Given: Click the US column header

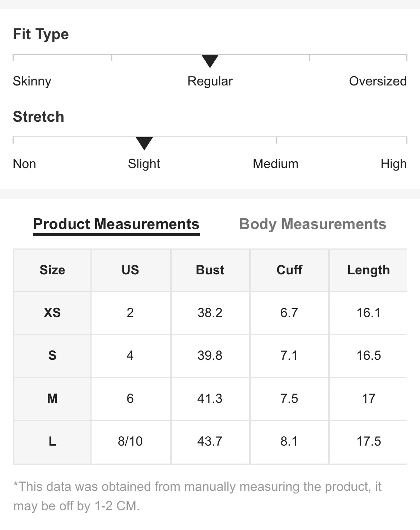Looking at the screenshot, I should click(x=130, y=270).
